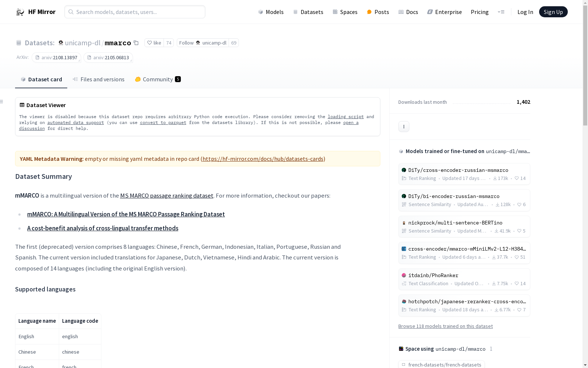Go to Datasets in the top navigation
This screenshot has width=588, height=368.
pyautogui.click(x=308, y=12)
